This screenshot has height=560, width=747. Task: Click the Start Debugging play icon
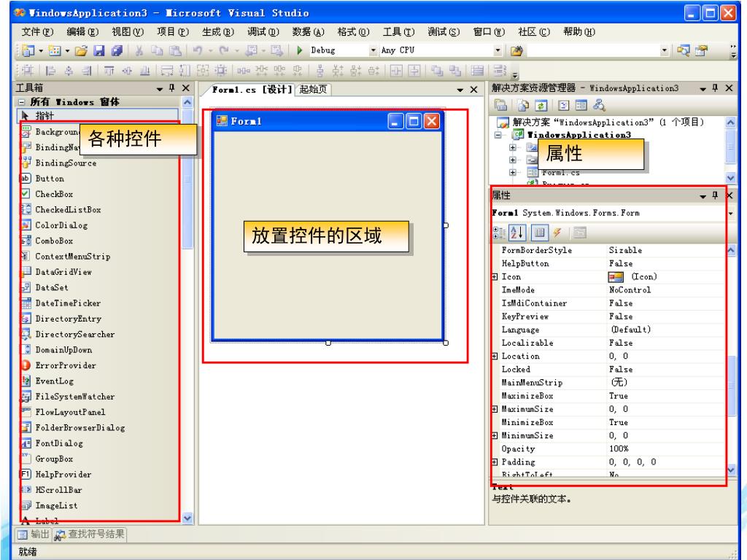(x=300, y=50)
